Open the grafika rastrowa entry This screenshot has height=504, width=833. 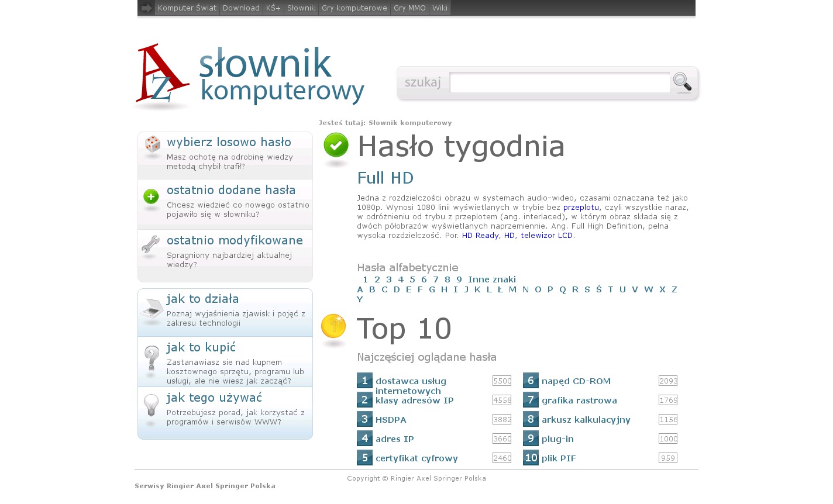click(579, 401)
